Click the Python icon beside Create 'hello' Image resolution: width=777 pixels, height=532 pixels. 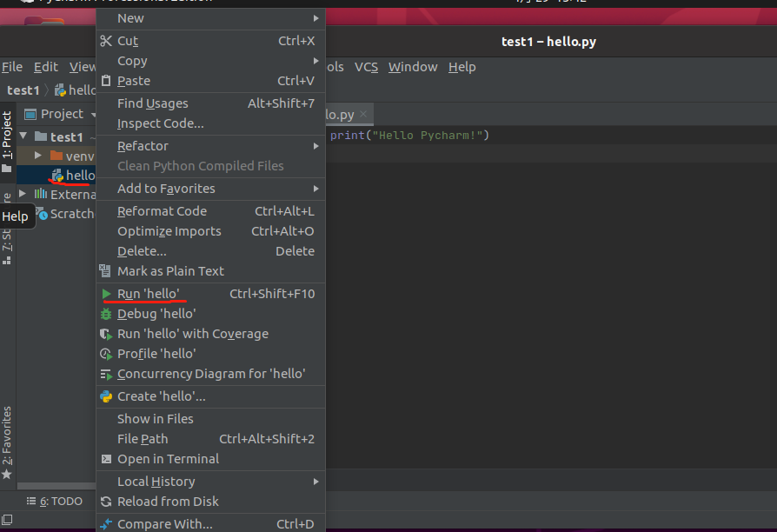click(106, 396)
